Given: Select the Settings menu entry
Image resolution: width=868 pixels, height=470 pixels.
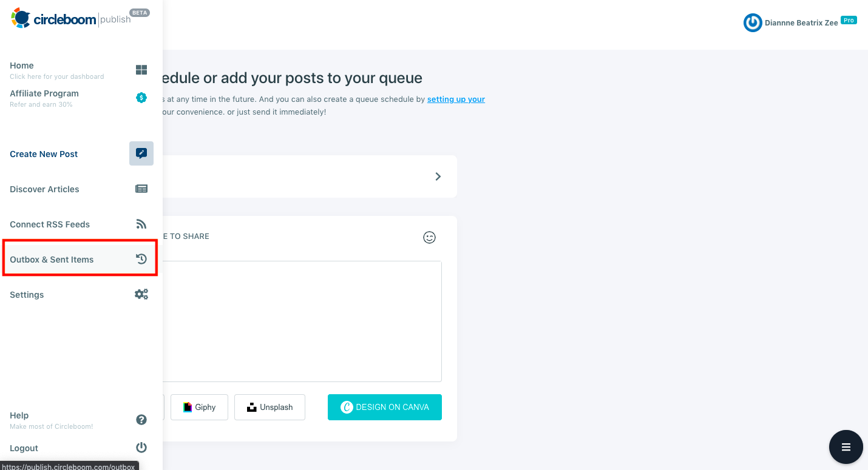Looking at the screenshot, I should pos(27,294).
